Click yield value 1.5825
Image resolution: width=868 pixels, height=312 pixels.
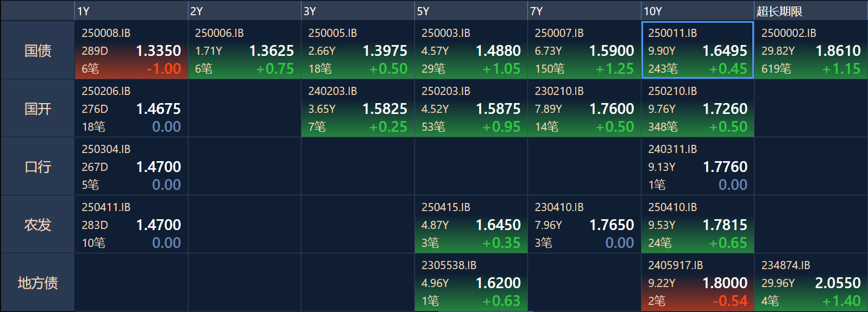385,109
